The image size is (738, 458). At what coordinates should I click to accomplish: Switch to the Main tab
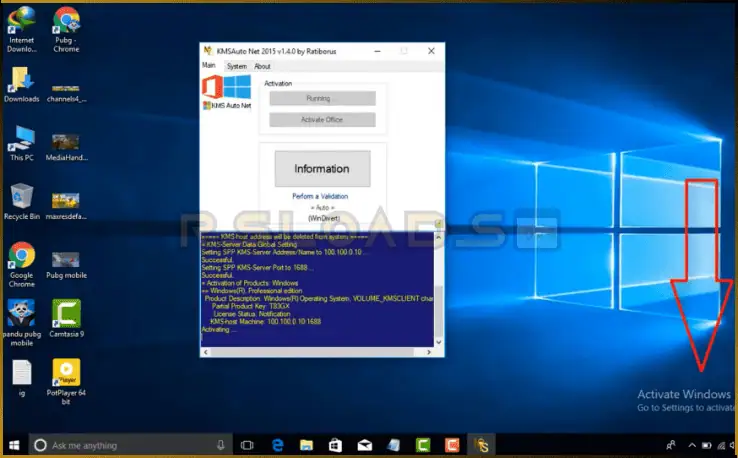point(209,65)
